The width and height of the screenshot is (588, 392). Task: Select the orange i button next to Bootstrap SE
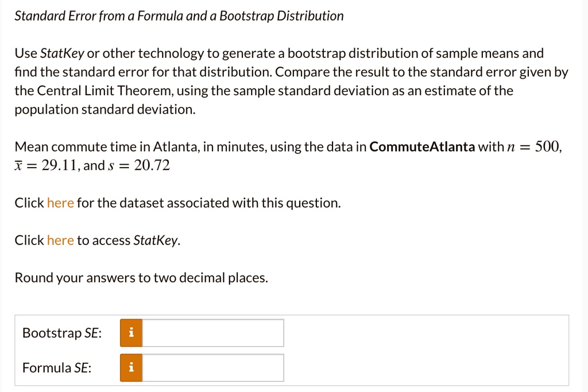130,333
